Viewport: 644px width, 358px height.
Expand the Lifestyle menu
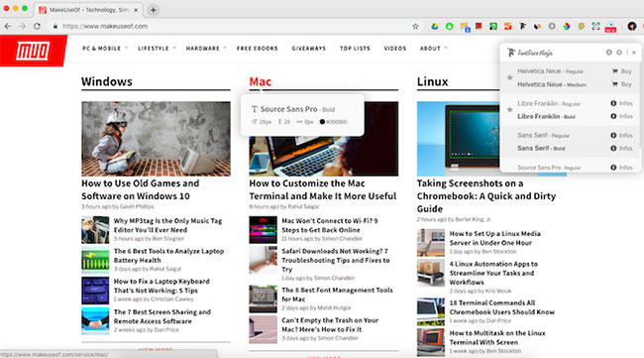tap(157, 48)
